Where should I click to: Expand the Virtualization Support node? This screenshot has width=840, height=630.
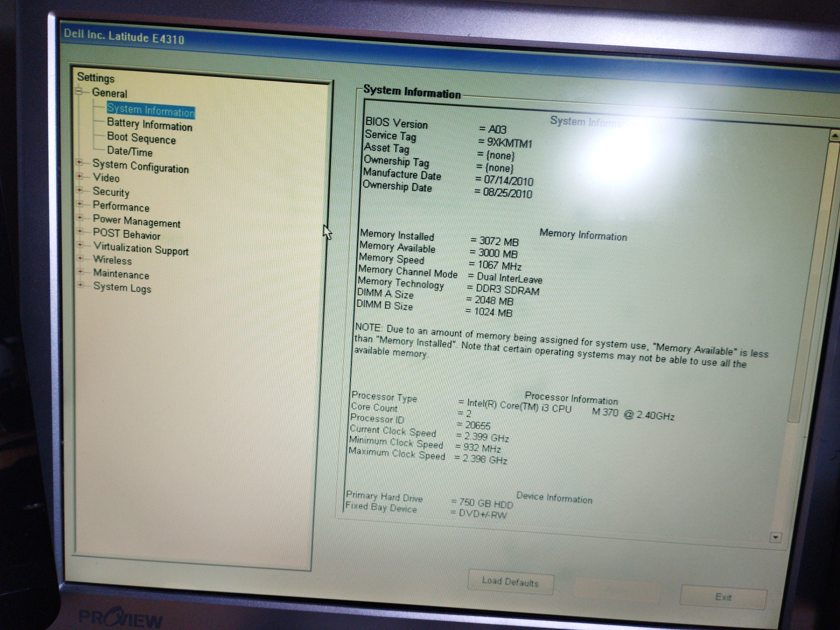click(x=80, y=245)
